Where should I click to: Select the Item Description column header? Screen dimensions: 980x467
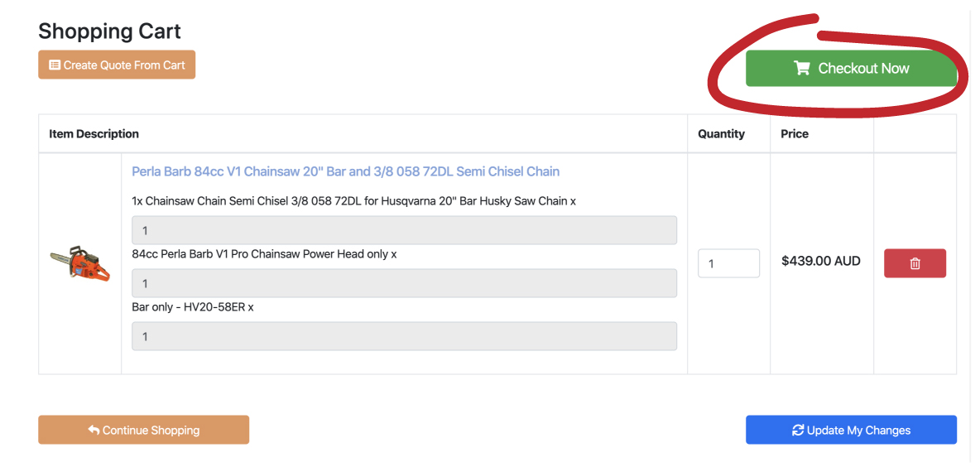point(94,134)
